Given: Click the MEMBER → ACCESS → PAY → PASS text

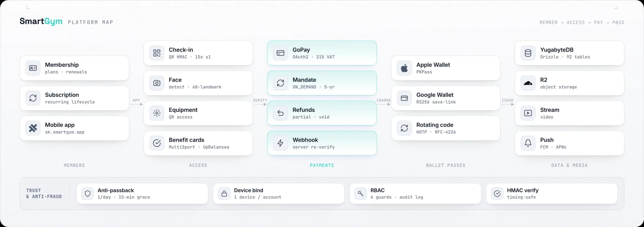Looking at the screenshot, I should click(582, 22).
